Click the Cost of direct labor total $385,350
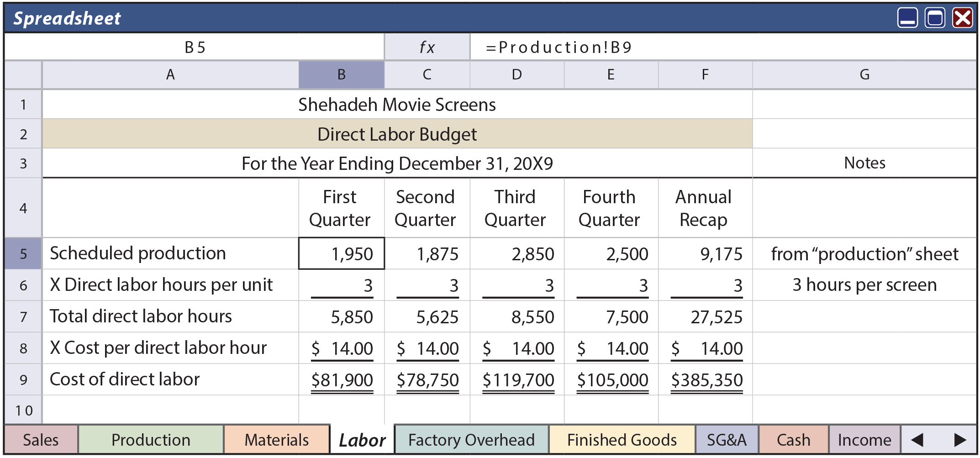This screenshot has height=458, width=980. tap(706, 379)
